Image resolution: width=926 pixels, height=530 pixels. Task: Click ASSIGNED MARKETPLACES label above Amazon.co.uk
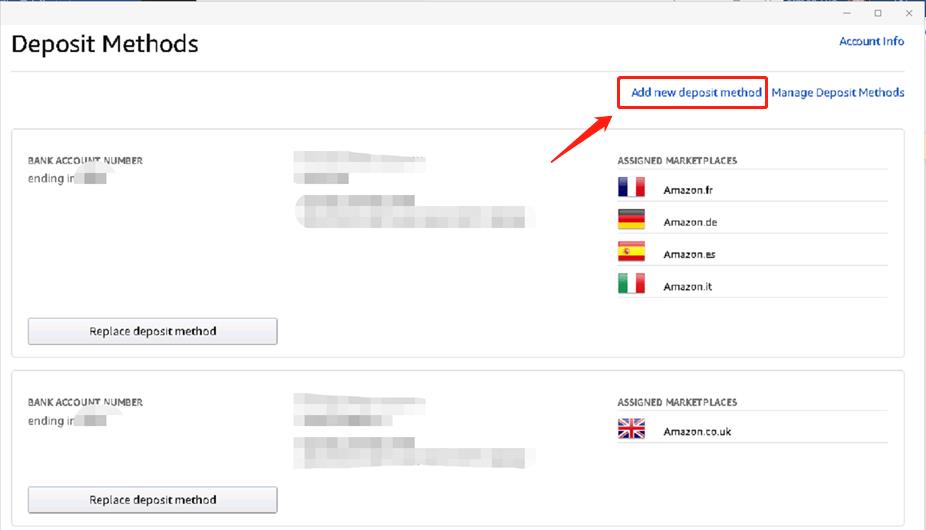tap(677, 402)
